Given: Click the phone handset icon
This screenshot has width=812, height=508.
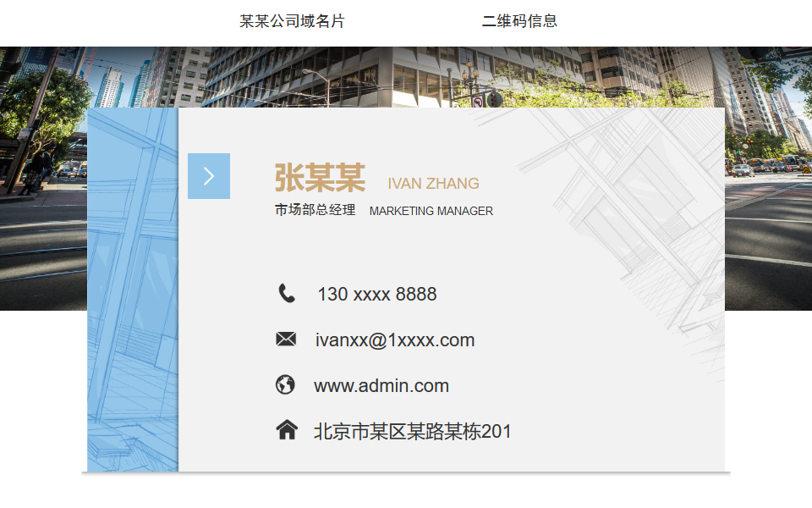Looking at the screenshot, I should point(287,294).
